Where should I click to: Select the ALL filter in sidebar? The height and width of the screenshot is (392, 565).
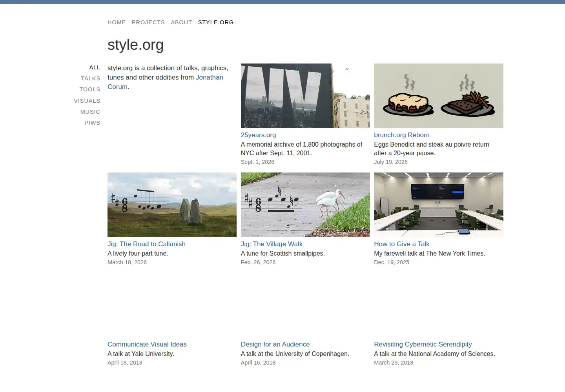pos(95,67)
